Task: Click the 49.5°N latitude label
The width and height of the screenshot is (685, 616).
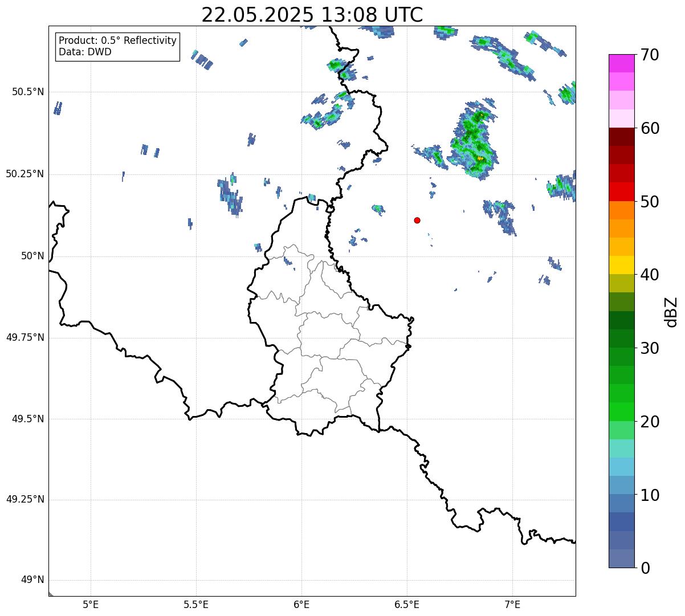Action: tap(28, 419)
